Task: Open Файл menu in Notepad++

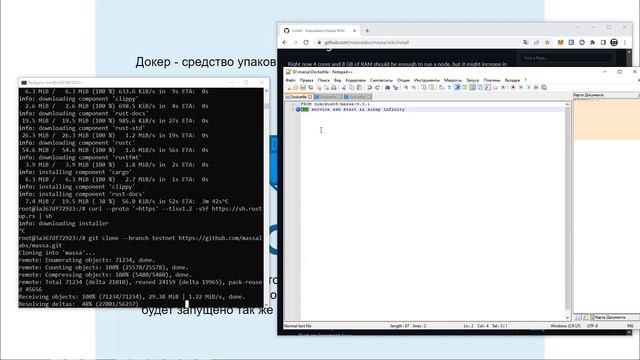Action: click(291, 80)
